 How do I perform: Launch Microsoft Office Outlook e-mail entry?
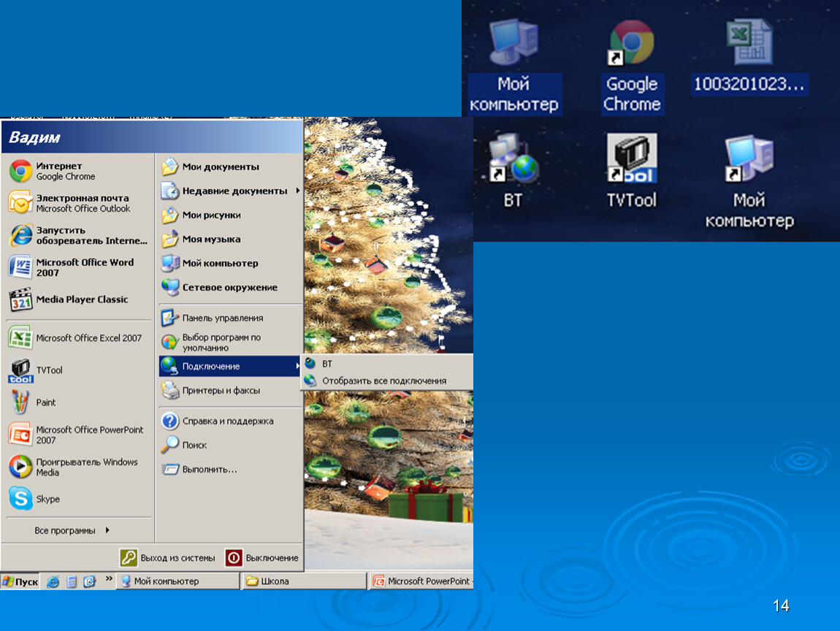(x=78, y=203)
